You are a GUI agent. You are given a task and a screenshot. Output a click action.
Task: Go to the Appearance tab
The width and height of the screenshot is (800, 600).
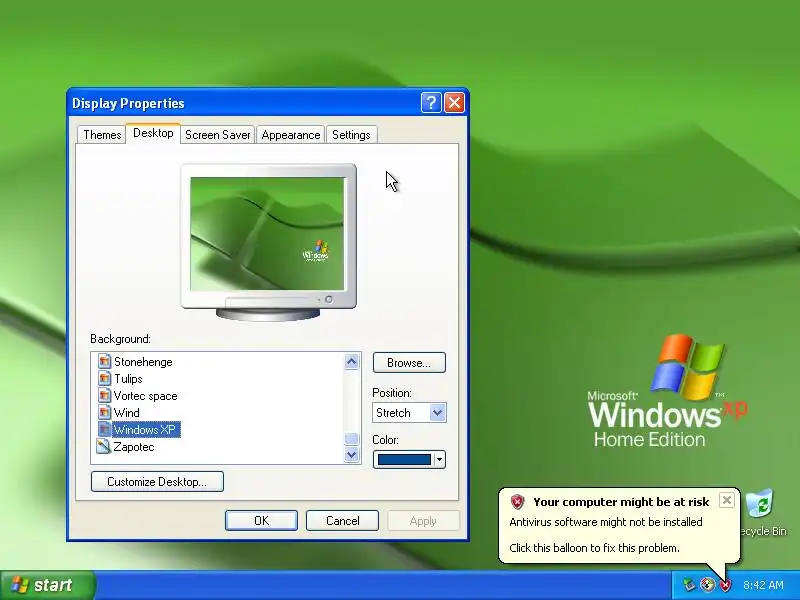coord(291,135)
